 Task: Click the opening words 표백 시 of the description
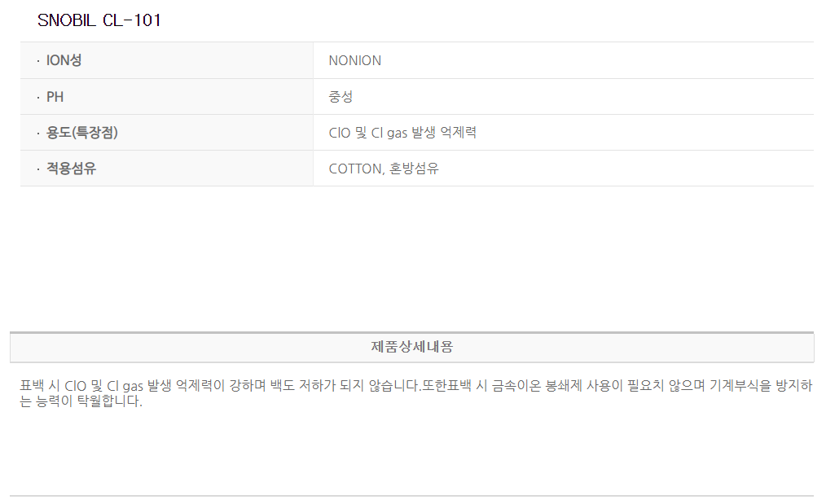(39, 385)
